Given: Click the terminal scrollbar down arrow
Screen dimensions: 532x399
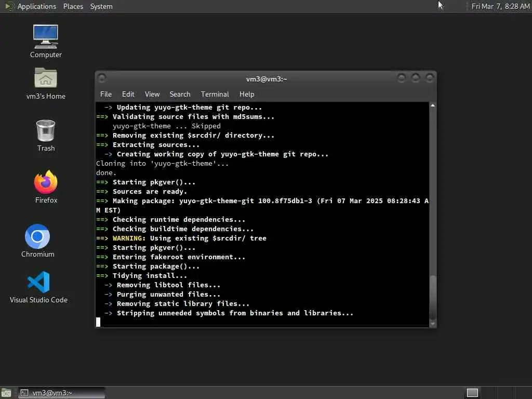Looking at the screenshot, I should (x=433, y=324).
